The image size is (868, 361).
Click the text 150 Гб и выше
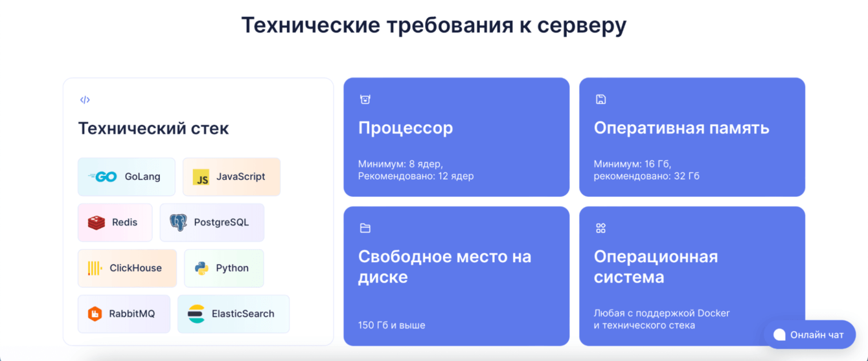(x=392, y=325)
